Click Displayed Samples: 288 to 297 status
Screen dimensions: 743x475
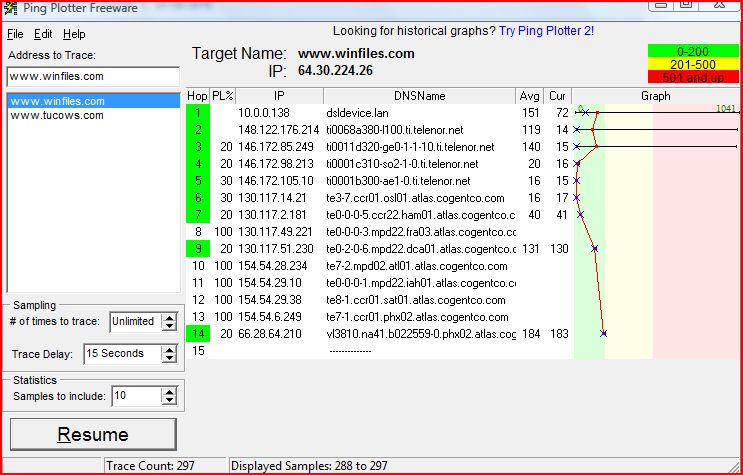tap(309, 466)
